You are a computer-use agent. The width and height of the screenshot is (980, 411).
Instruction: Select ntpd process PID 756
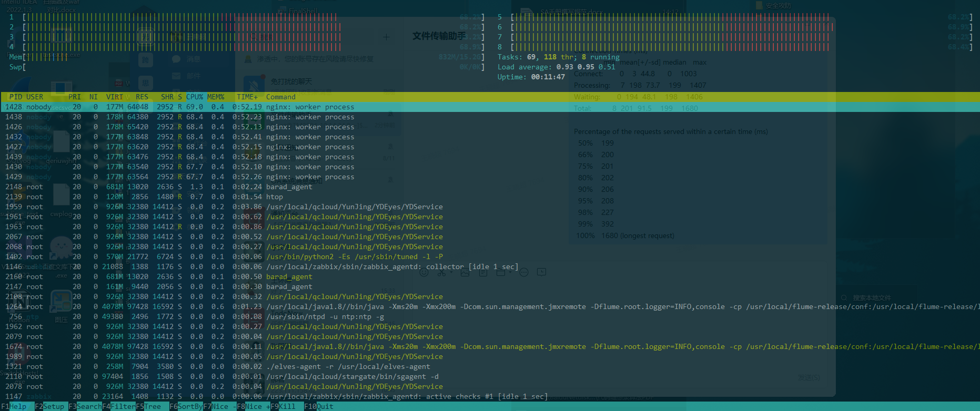[490, 316]
